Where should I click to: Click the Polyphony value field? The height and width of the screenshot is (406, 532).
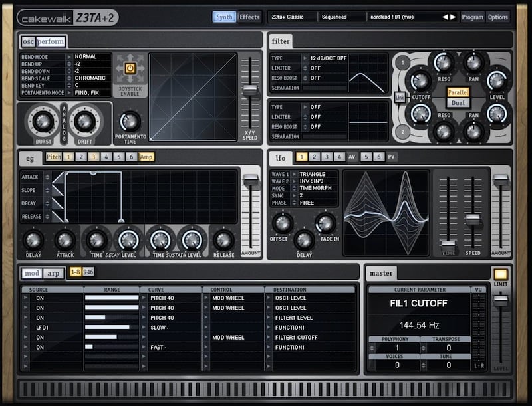tap(397, 348)
